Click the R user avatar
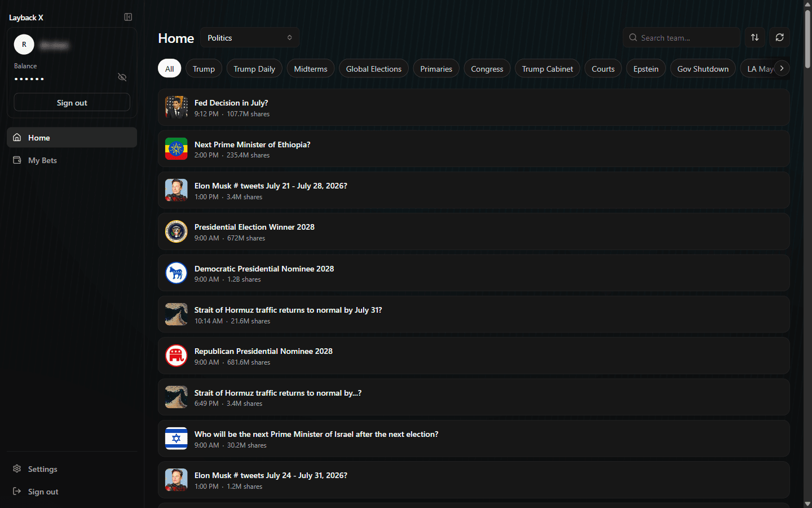 tap(24, 44)
